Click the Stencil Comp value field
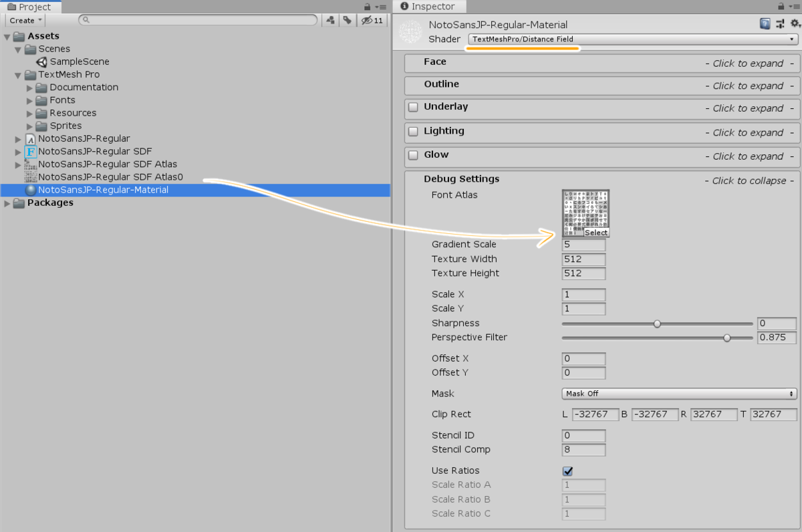The width and height of the screenshot is (802, 532). 584,450
